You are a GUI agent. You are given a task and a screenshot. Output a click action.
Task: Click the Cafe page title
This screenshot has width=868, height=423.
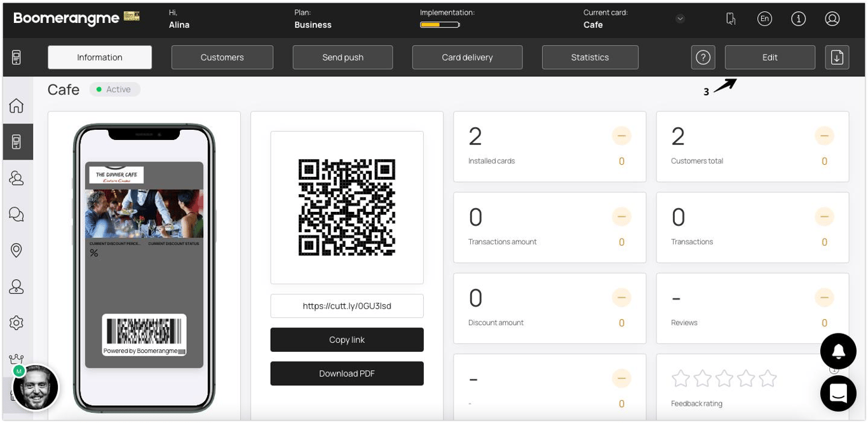64,90
